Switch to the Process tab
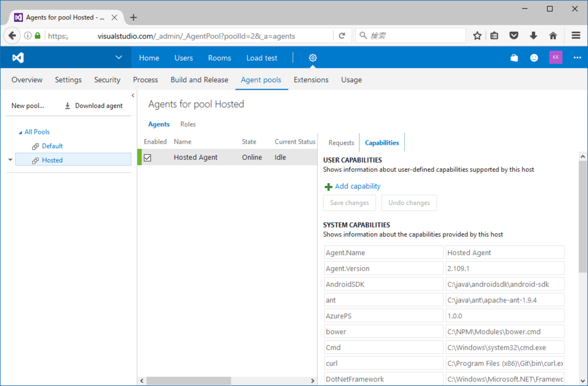 pyautogui.click(x=145, y=79)
